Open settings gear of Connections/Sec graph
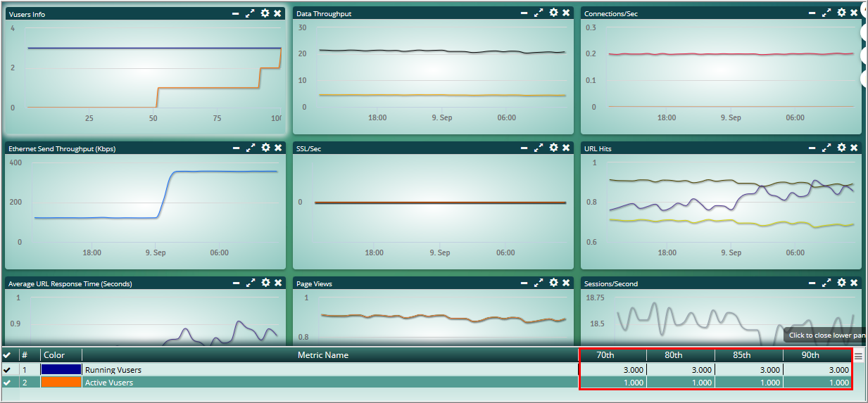868x403 pixels. [x=841, y=13]
